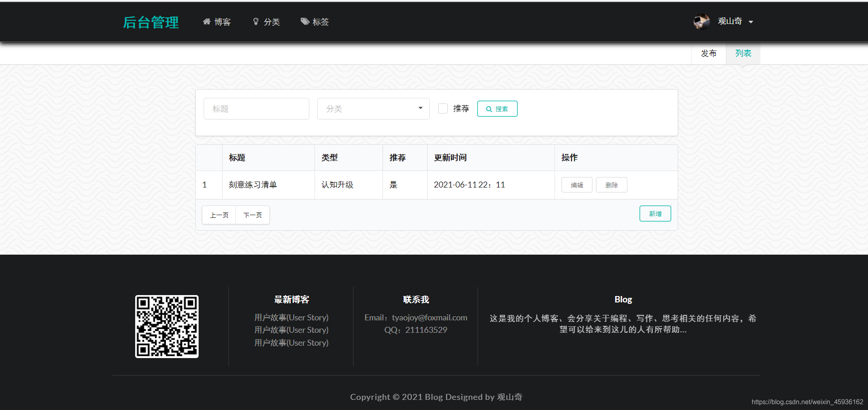
Task: Expand the 观山奇 user menu arrow
Action: 751,22
